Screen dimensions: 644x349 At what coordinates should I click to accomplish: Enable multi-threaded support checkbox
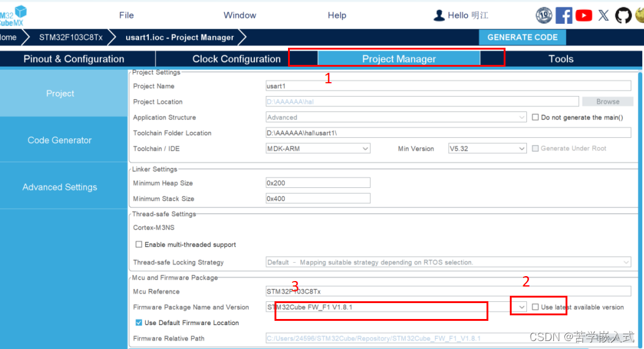(x=139, y=244)
